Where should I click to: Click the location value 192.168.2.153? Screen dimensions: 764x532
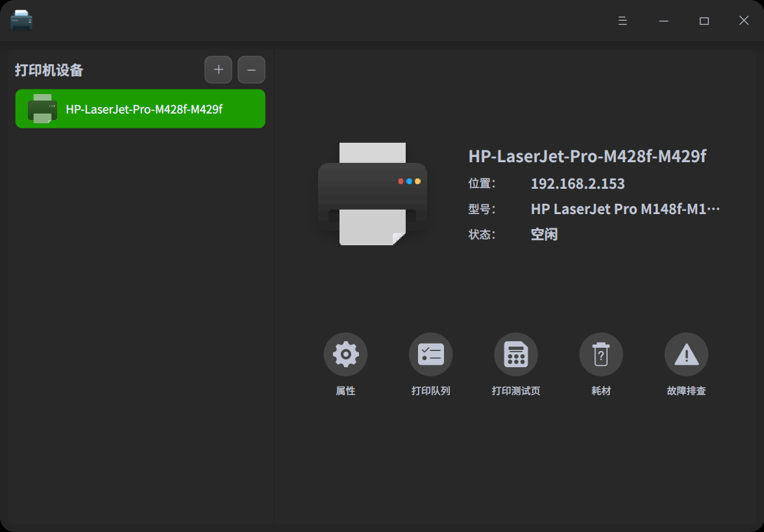(578, 184)
